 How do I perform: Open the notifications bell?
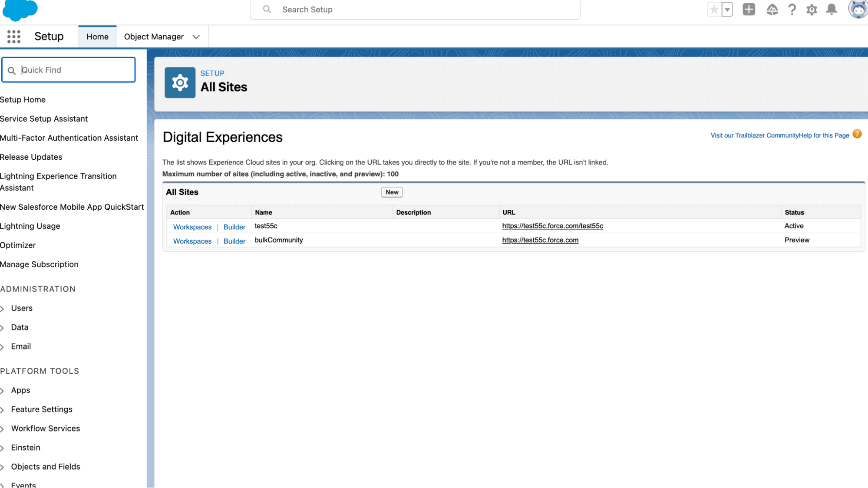coord(832,10)
